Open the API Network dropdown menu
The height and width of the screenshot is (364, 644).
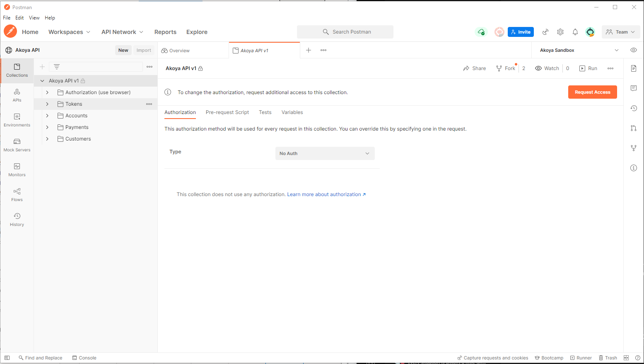[122, 32]
